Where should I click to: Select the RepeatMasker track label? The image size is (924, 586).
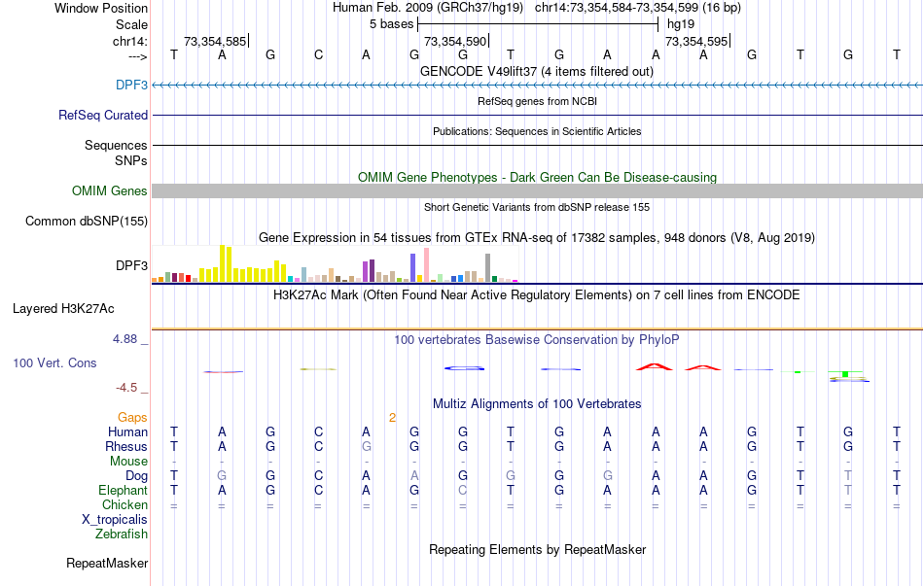107,564
